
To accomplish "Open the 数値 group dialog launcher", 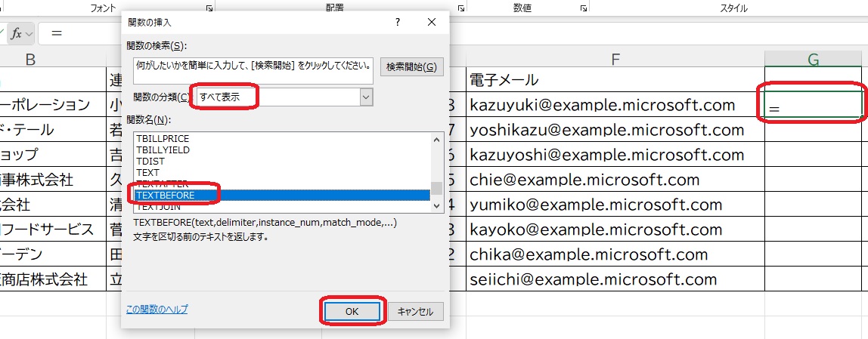I will click(x=583, y=8).
